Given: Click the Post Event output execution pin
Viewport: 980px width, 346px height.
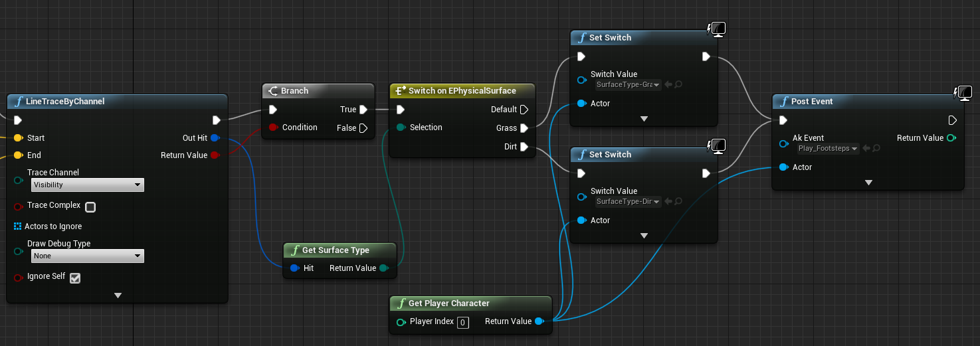Looking at the screenshot, I should coord(952,120).
